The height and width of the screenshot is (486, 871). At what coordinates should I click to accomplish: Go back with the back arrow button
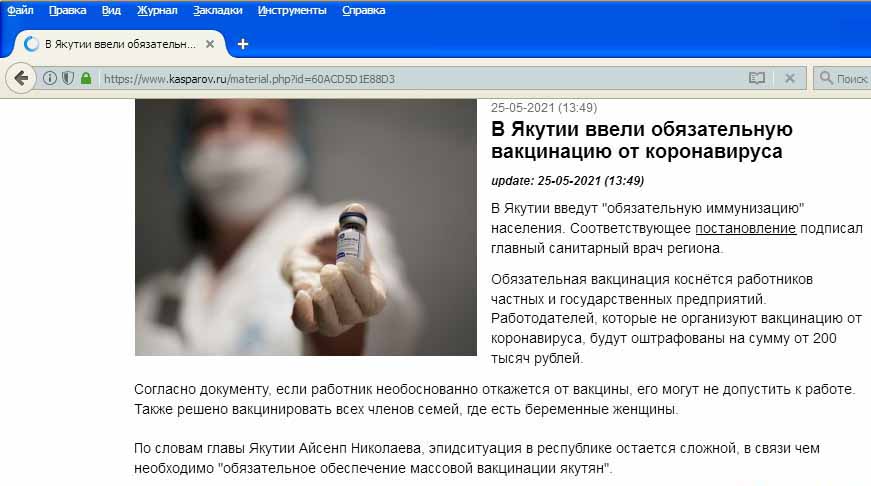21,78
